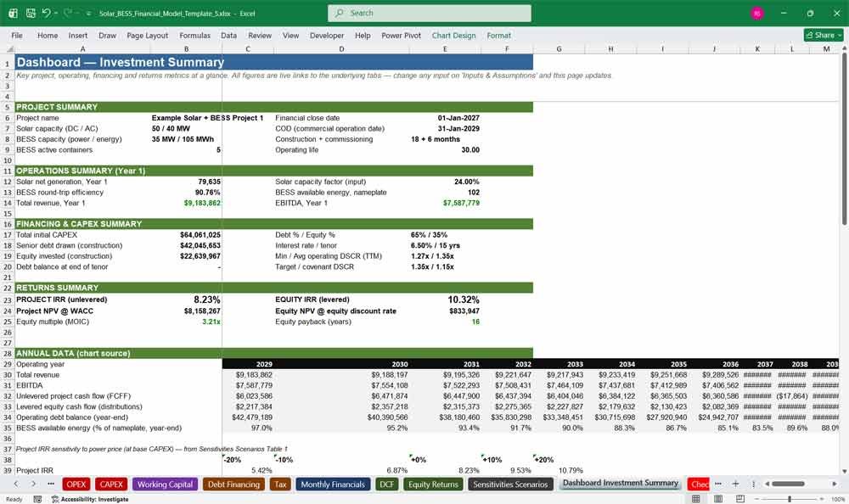Select row 23 header
This screenshot has height=504, width=849.
click(7, 300)
